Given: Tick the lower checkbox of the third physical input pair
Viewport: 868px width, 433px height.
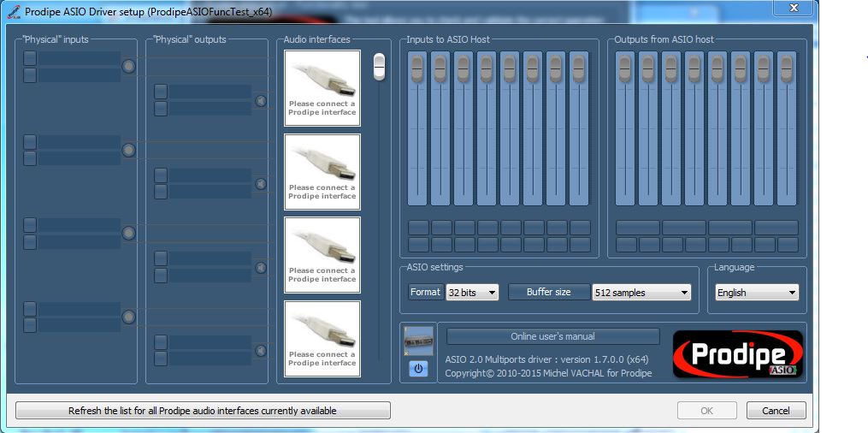Looking at the screenshot, I should [30, 242].
